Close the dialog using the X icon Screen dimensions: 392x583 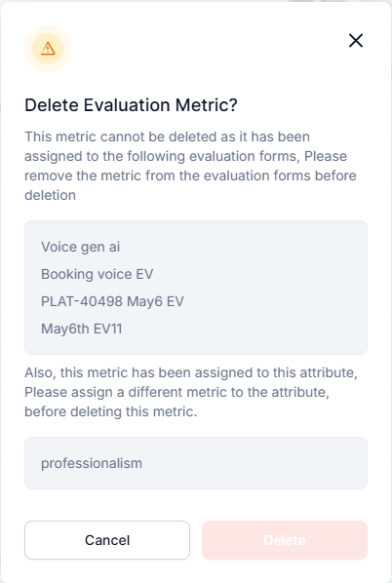pyautogui.click(x=356, y=41)
